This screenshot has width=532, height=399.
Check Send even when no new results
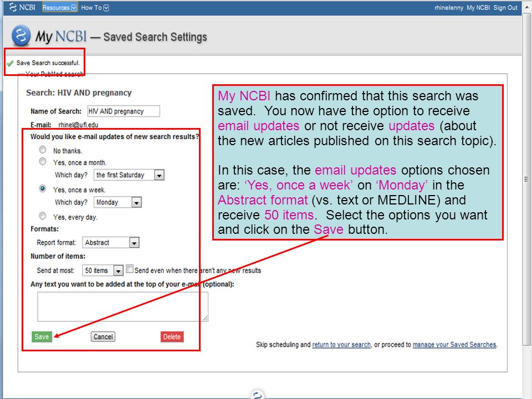130,269
